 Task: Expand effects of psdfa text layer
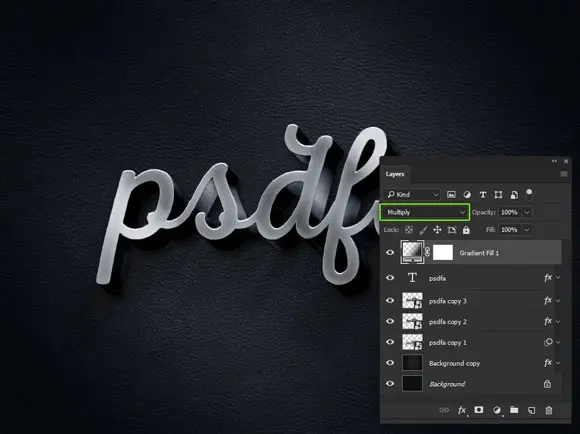(x=558, y=277)
